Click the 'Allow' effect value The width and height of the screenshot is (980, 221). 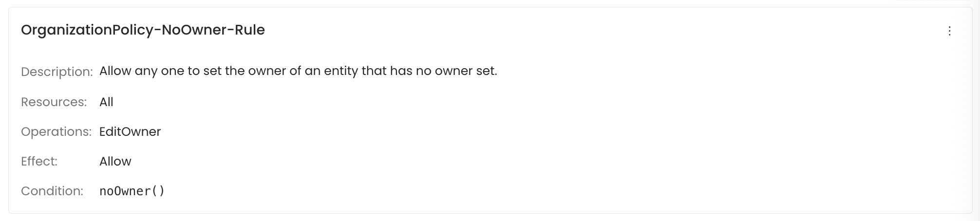click(x=115, y=162)
